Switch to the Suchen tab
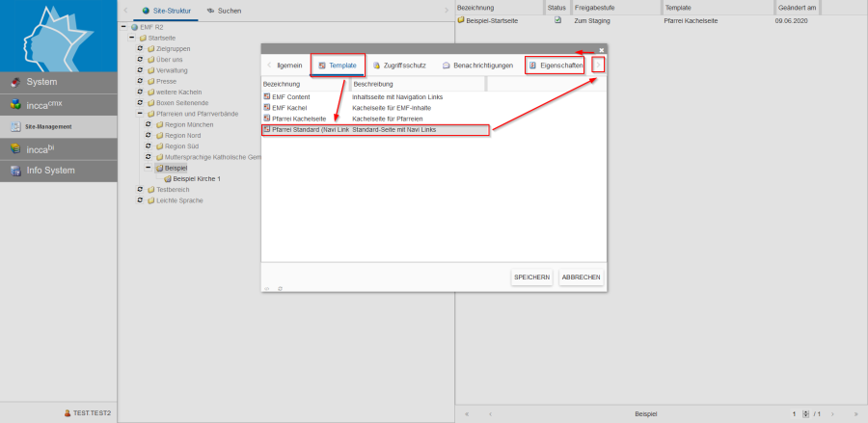The image size is (868, 423). [x=224, y=11]
